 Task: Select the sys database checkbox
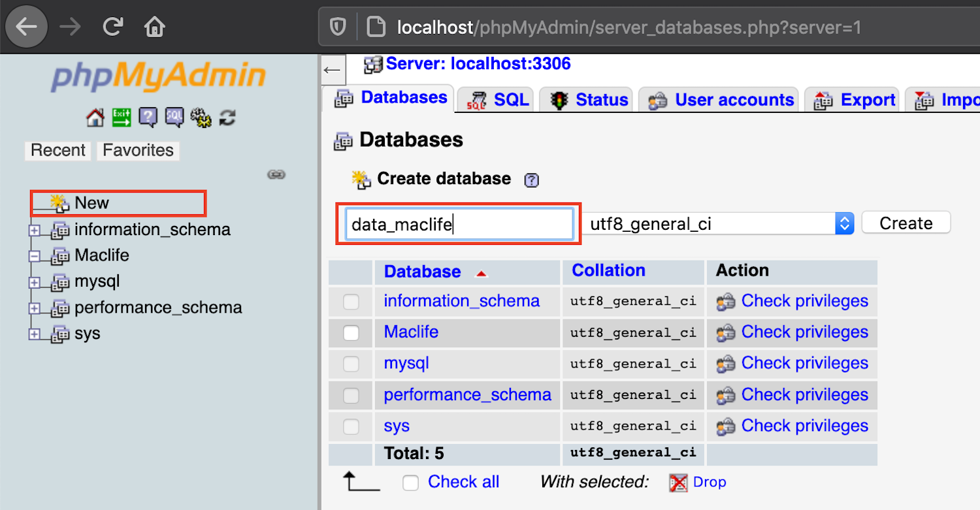(x=351, y=427)
